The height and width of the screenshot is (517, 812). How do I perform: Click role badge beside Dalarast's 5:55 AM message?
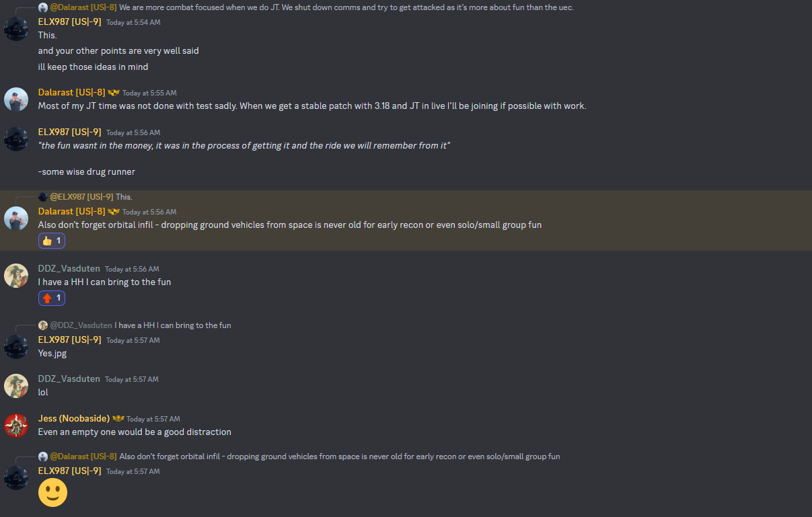pyautogui.click(x=114, y=93)
